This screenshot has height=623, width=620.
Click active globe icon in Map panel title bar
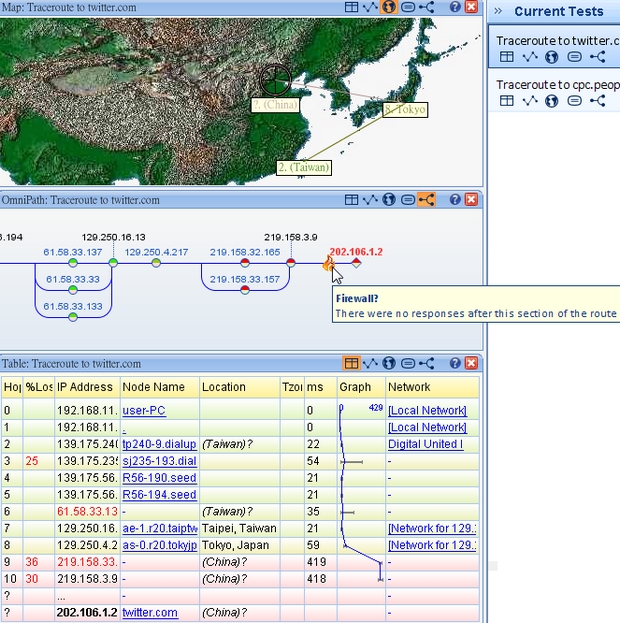(389, 7)
